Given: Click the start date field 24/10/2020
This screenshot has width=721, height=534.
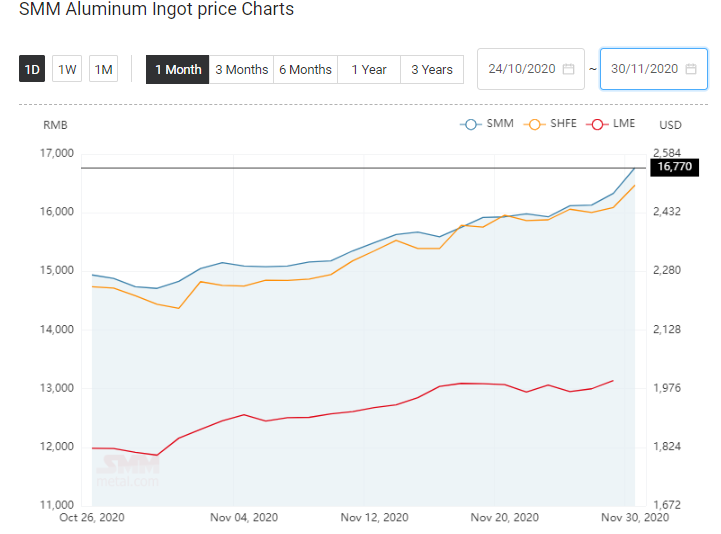Looking at the screenshot, I should click(531, 69).
